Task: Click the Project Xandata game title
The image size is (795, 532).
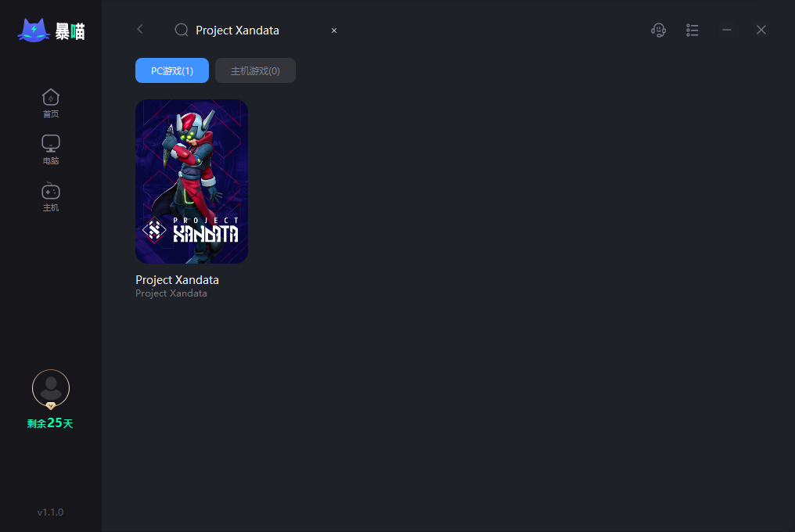Action: tap(177, 280)
